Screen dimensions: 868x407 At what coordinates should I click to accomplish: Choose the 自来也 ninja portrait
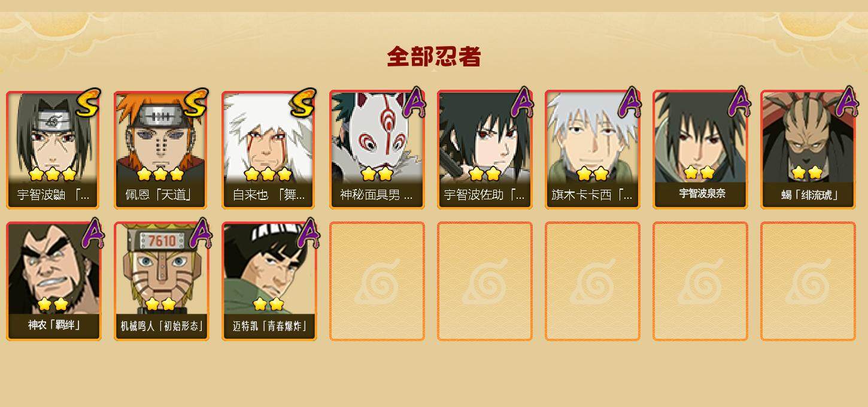point(269,150)
